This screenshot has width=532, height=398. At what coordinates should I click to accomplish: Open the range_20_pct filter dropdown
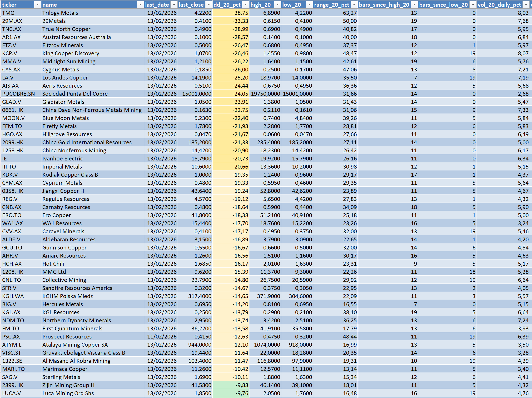pyautogui.click(x=354, y=5)
